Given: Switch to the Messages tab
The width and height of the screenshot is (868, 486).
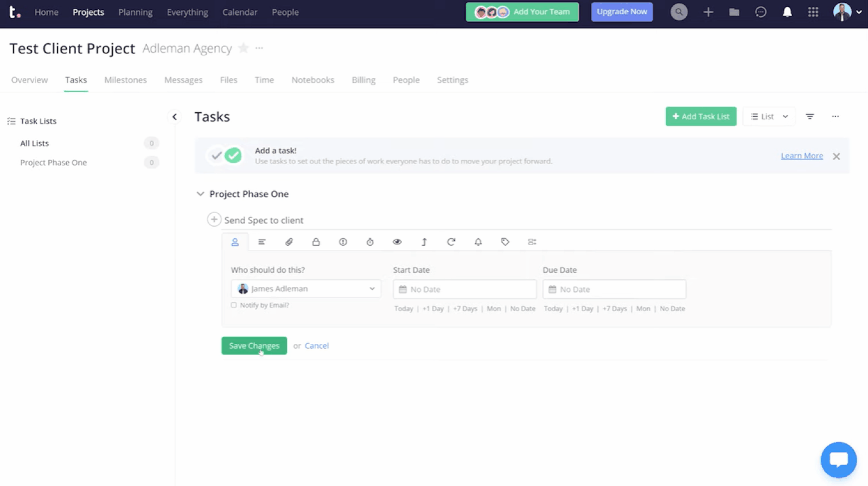Looking at the screenshot, I should pos(183,80).
